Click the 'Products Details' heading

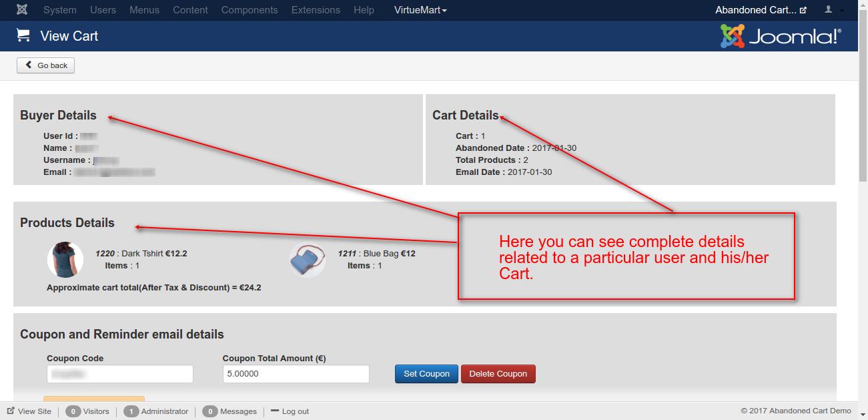[67, 223]
